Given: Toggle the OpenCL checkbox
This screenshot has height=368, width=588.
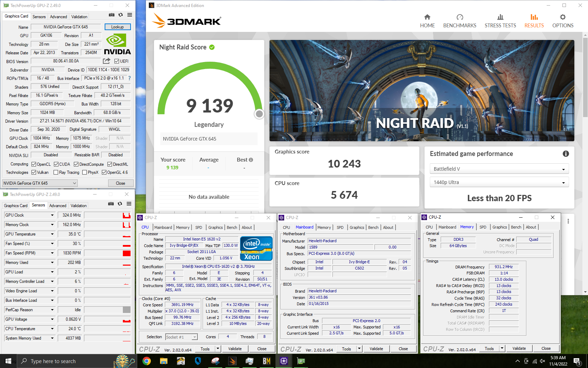Looking at the screenshot, I should point(34,164).
